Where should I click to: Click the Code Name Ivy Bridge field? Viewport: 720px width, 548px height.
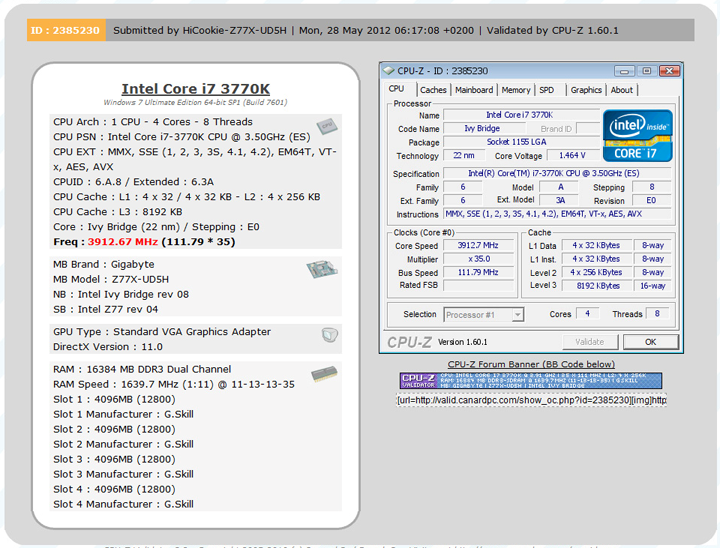482,129
